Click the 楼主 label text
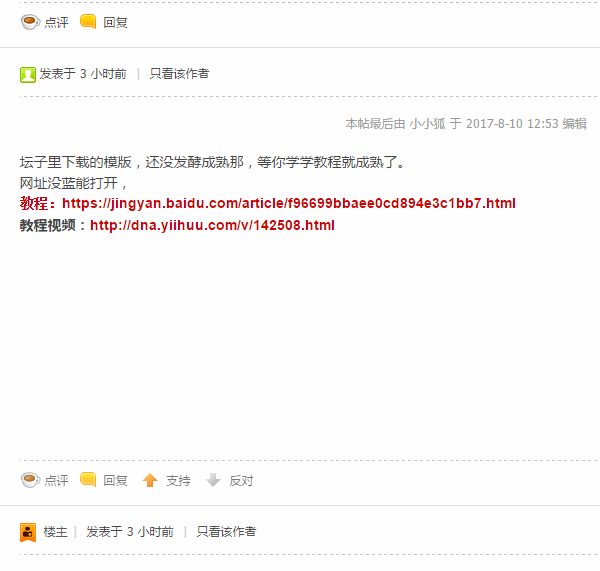Image resolution: width=600 pixels, height=571 pixels. pos(55,532)
